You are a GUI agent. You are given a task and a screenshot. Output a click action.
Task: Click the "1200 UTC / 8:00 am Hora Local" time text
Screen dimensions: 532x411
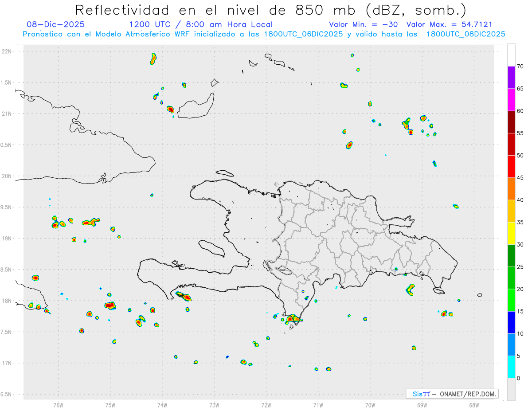tap(201, 24)
